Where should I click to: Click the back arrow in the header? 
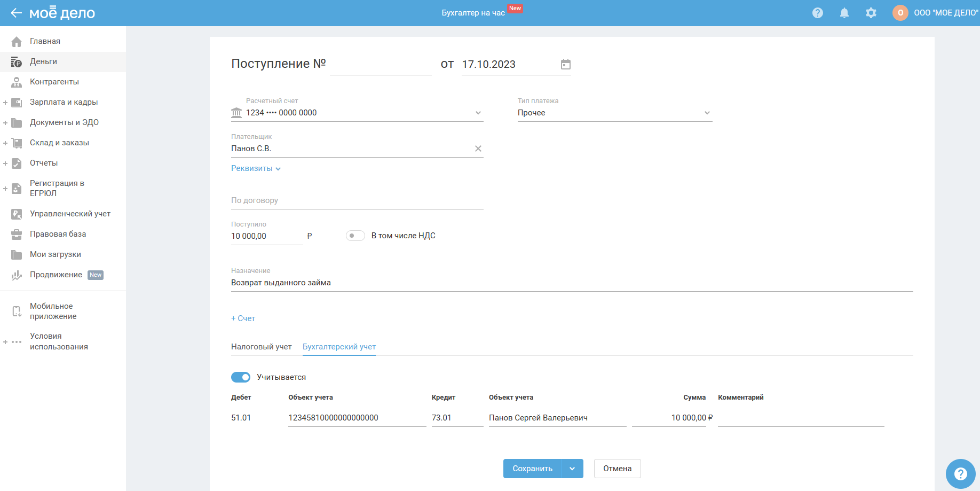click(16, 13)
